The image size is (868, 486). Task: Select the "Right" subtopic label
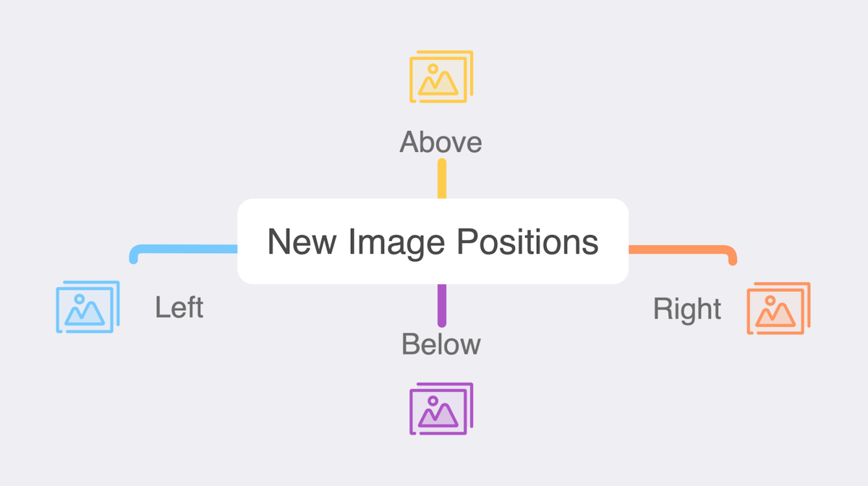(x=686, y=309)
